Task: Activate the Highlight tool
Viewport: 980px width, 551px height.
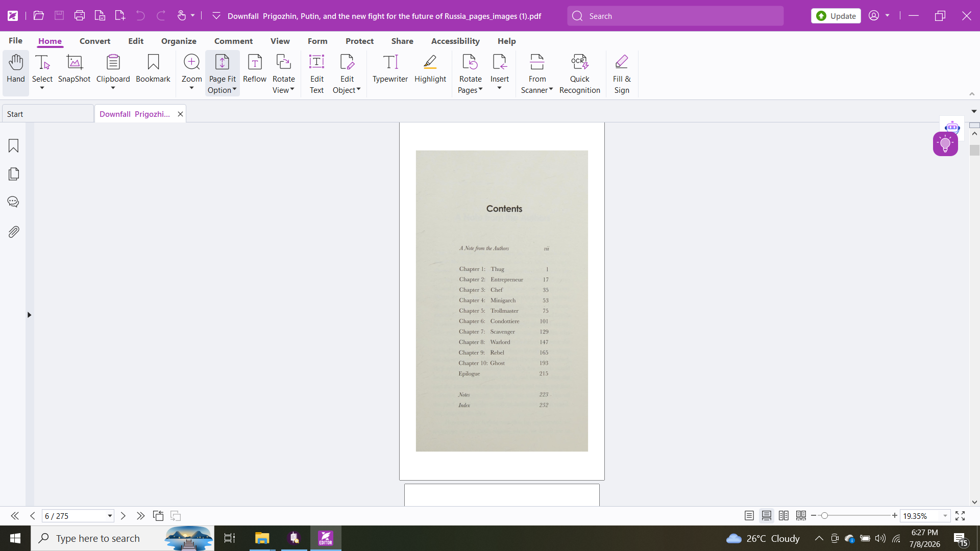Action: 430,69
